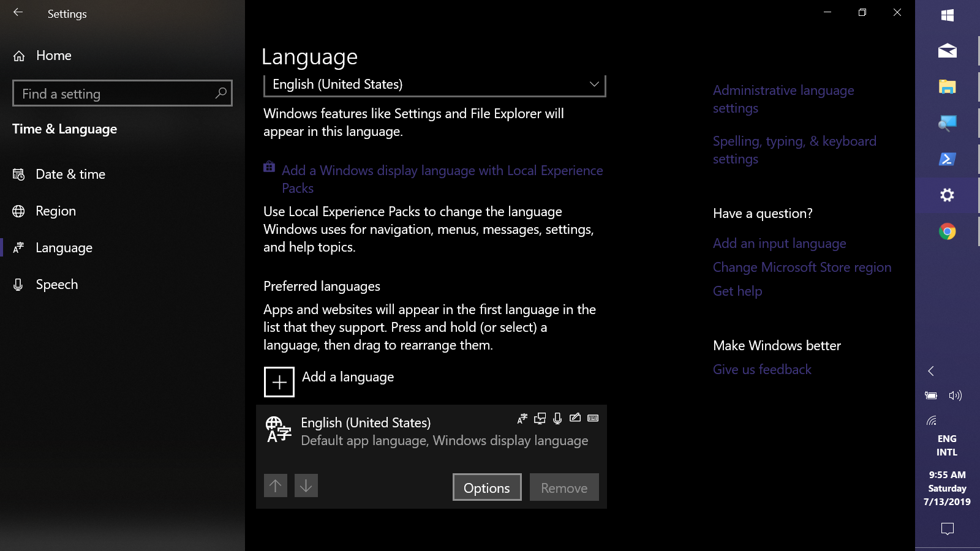Open Spelling, typing, & keyboard settings
The image size is (980, 551).
point(794,150)
